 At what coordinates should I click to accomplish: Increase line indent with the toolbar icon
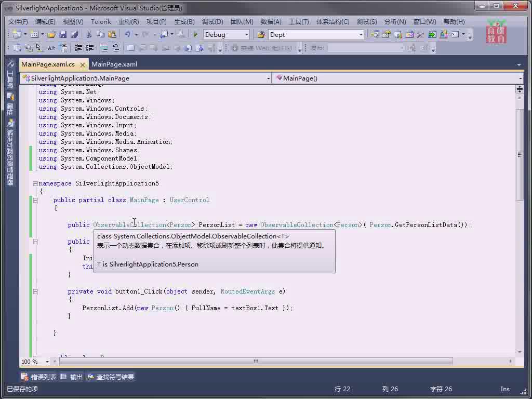tap(89, 48)
